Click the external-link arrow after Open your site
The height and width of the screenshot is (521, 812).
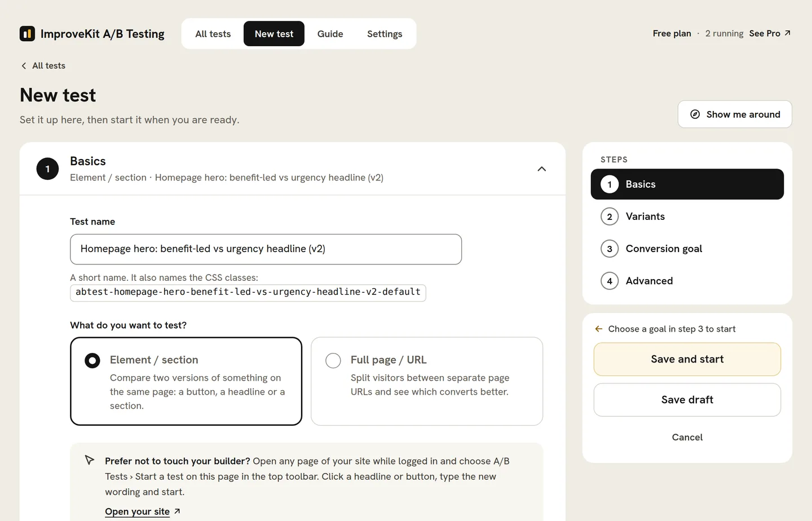(177, 511)
